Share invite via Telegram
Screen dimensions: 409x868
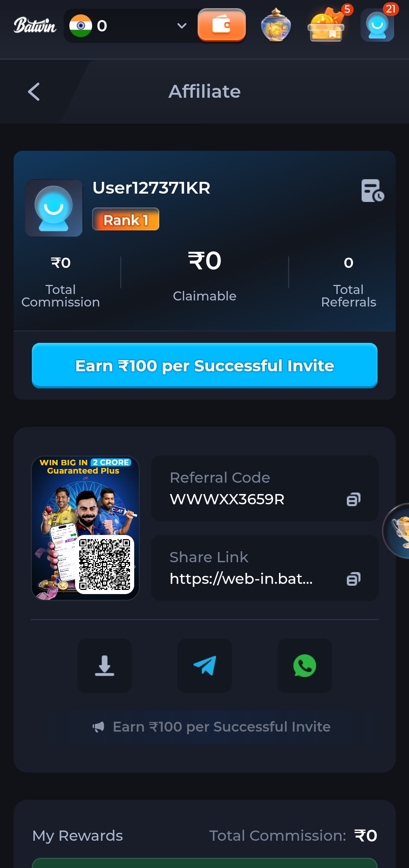(205, 666)
